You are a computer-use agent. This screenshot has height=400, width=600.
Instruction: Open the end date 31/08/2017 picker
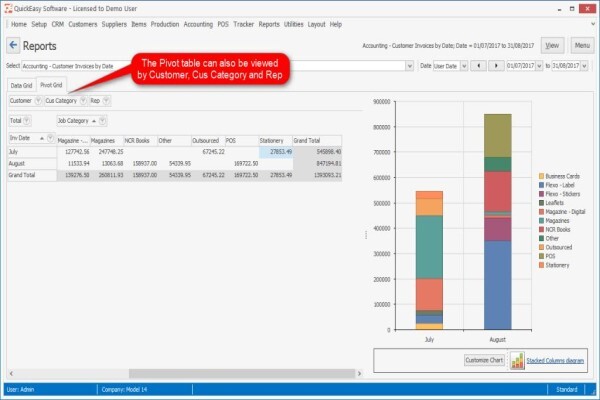(x=584, y=66)
